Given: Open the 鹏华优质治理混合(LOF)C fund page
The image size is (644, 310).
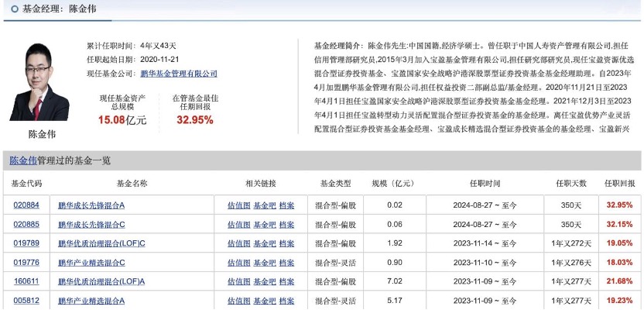Looking at the screenshot, I should coord(101,243).
